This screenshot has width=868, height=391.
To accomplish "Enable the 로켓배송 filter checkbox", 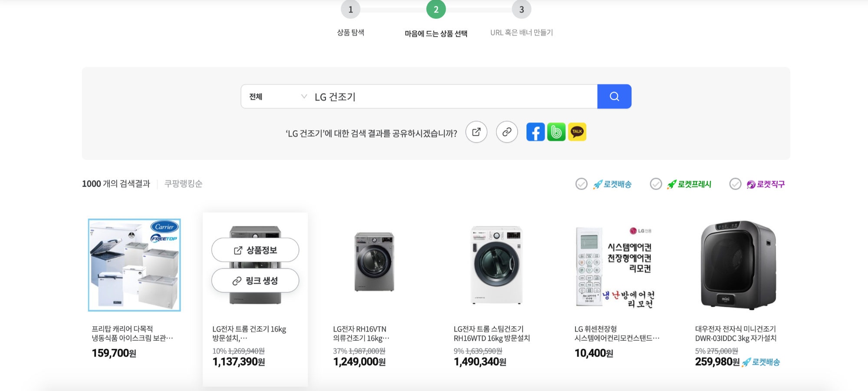I will [x=582, y=184].
